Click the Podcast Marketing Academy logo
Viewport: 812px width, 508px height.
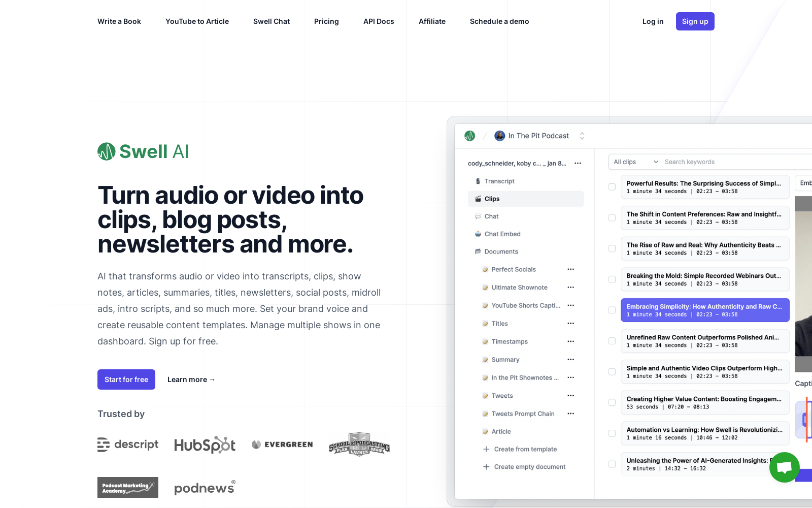128,488
